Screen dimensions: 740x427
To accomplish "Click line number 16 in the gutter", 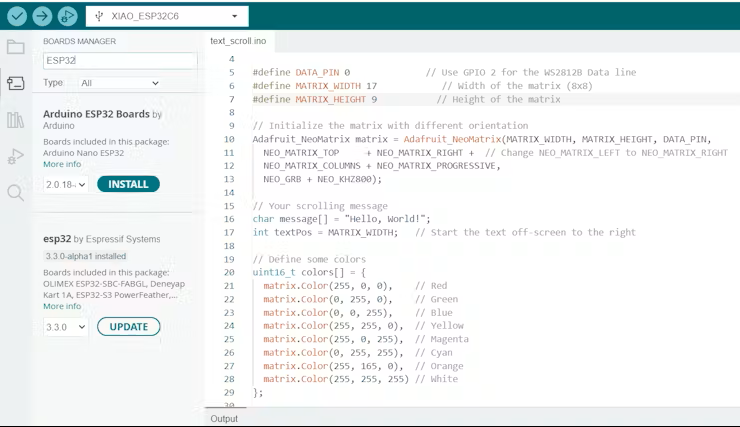I will tap(229, 219).
